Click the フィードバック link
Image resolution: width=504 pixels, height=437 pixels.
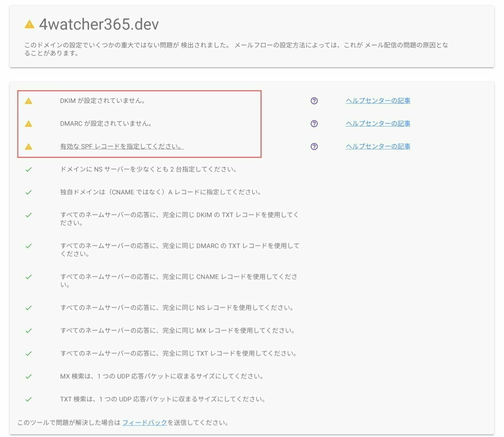[x=144, y=423]
